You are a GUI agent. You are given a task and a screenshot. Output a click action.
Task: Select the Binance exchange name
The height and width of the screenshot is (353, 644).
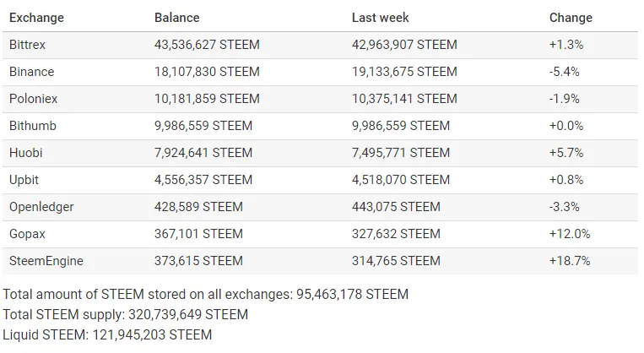coord(31,72)
